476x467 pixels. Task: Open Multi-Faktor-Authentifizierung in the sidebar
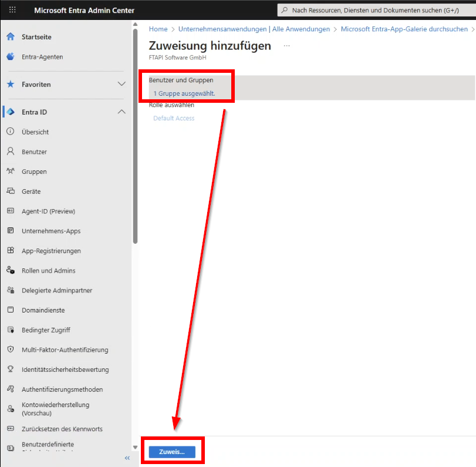(x=65, y=350)
